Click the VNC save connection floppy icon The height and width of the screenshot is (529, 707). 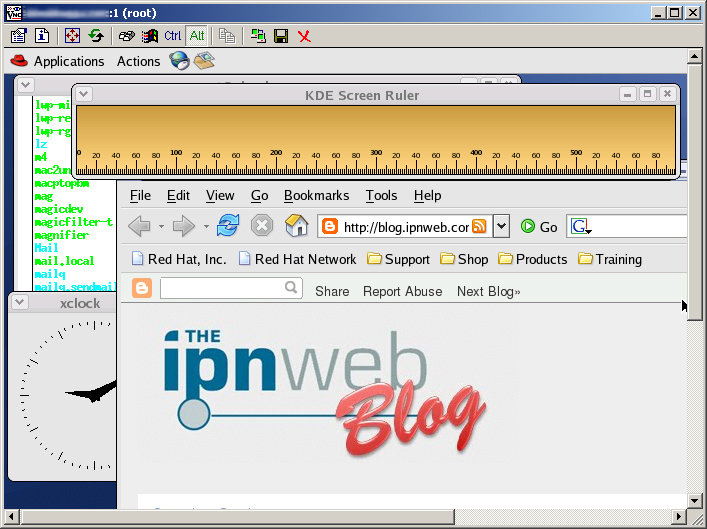281,36
